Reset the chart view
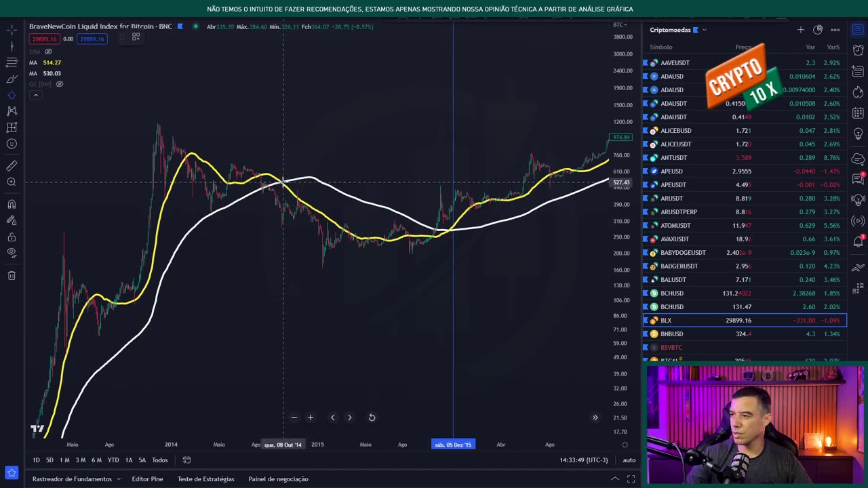868x488 pixels. coord(372,418)
